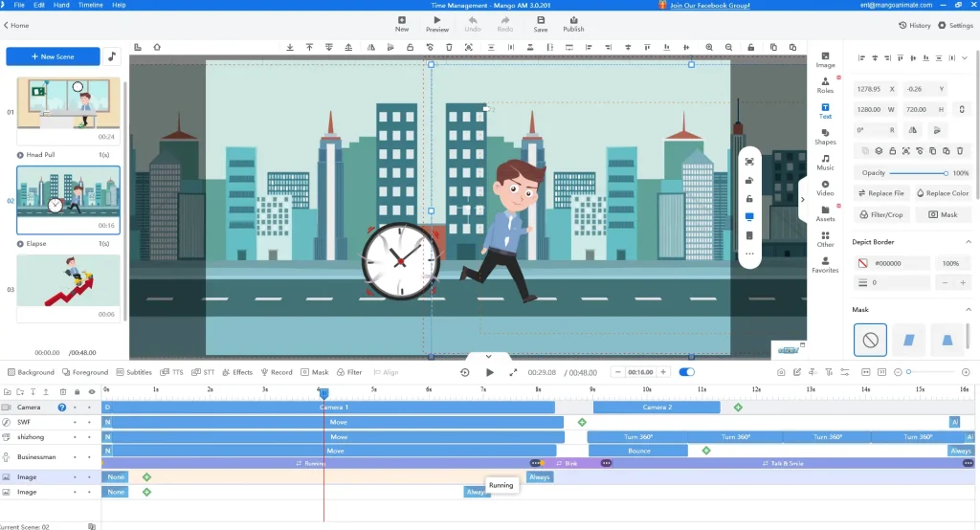The width and height of the screenshot is (980, 530).
Task: Toggle the blue switch beside scene duration
Action: [686, 372]
